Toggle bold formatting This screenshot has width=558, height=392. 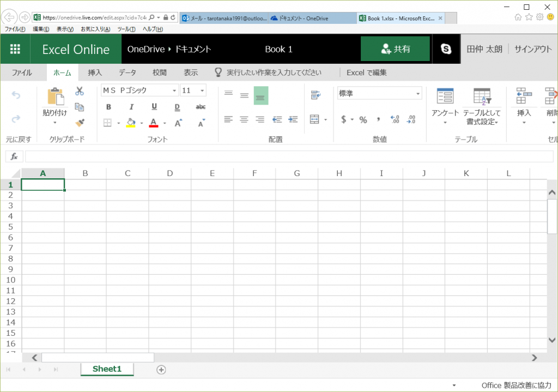click(x=108, y=107)
